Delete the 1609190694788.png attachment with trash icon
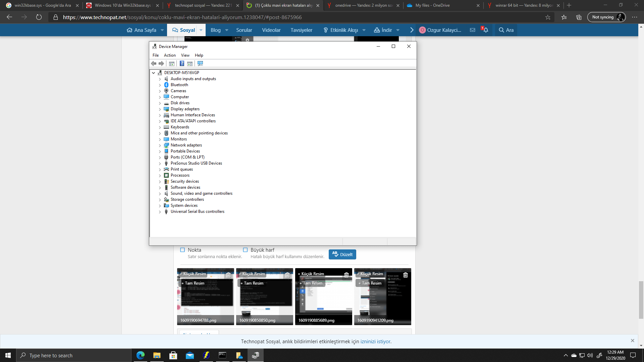 pyautogui.click(x=228, y=275)
